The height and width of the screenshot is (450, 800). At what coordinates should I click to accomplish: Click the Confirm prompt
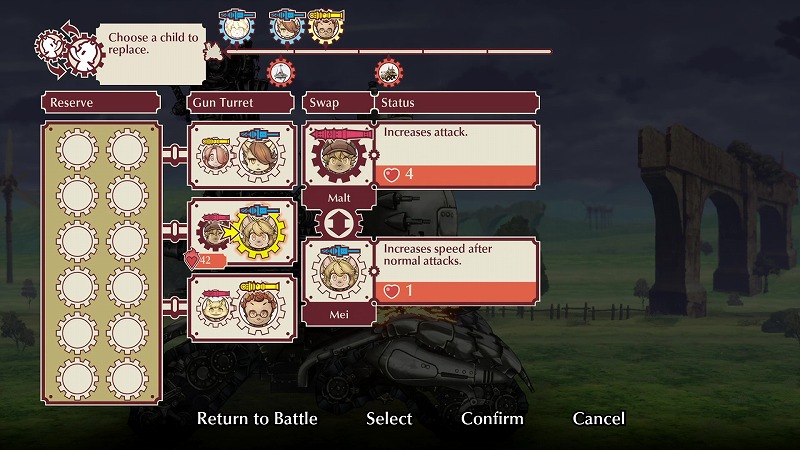point(492,418)
